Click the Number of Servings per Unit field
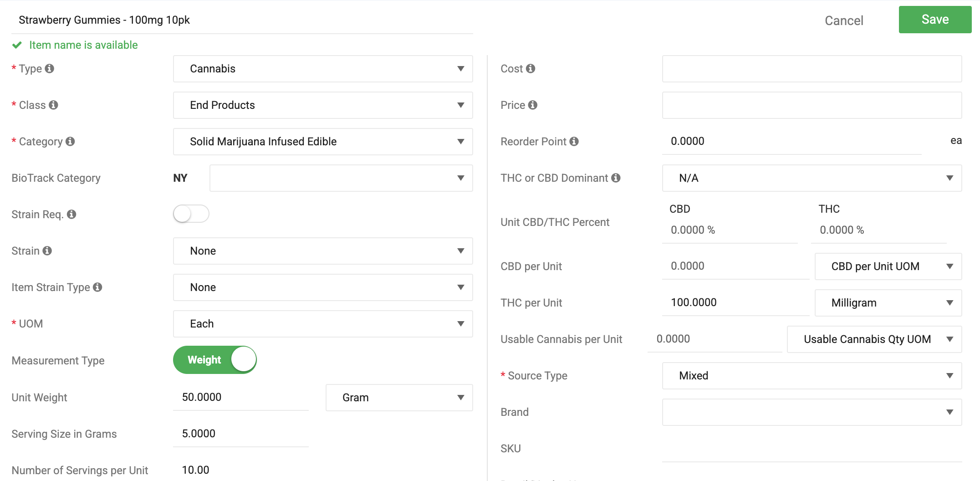Image resolution: width=980 pixels, height=481 pixels. pos(241,470)
